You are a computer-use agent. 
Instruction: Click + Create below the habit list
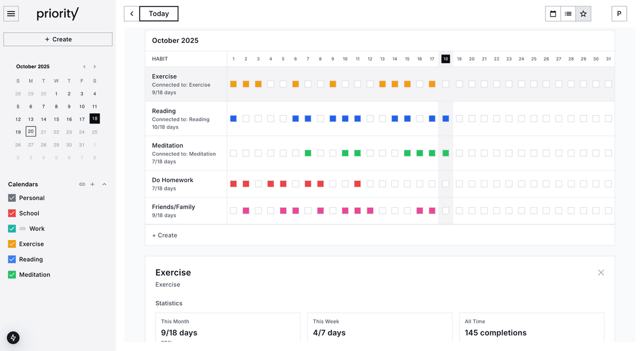coord(165,235)
